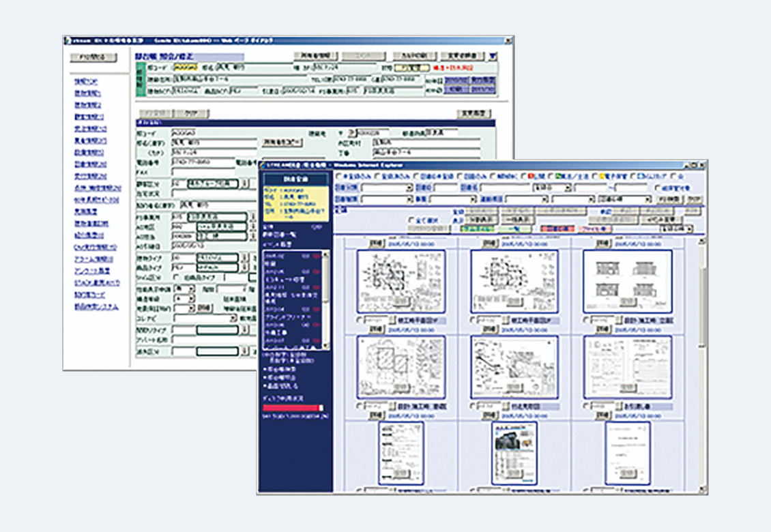The image size is (771, 532).
Task: Select the radio button under the elevations drawing thumbnail
Action: (x=586, y=320)
